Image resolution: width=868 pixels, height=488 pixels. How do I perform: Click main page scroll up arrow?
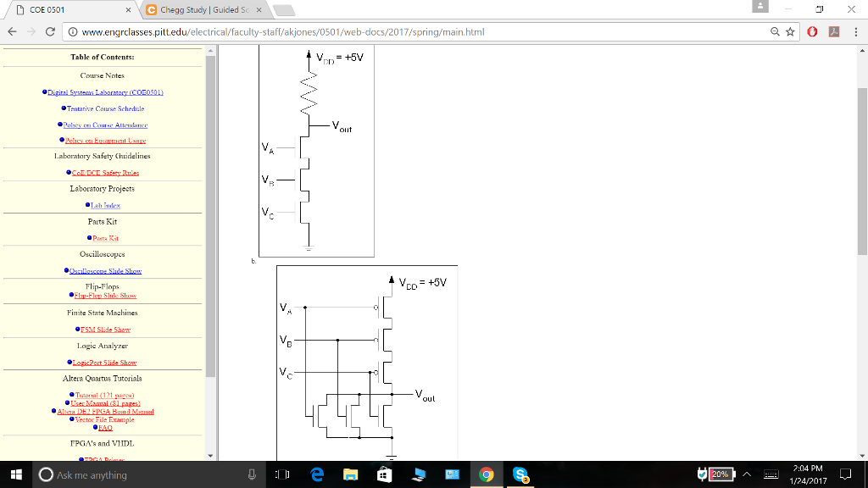(862, 50)
